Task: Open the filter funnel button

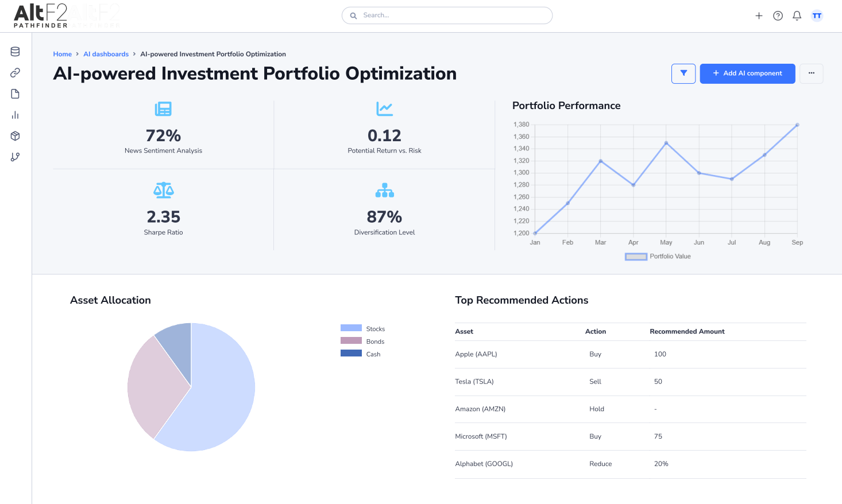Action: (683, 73)
